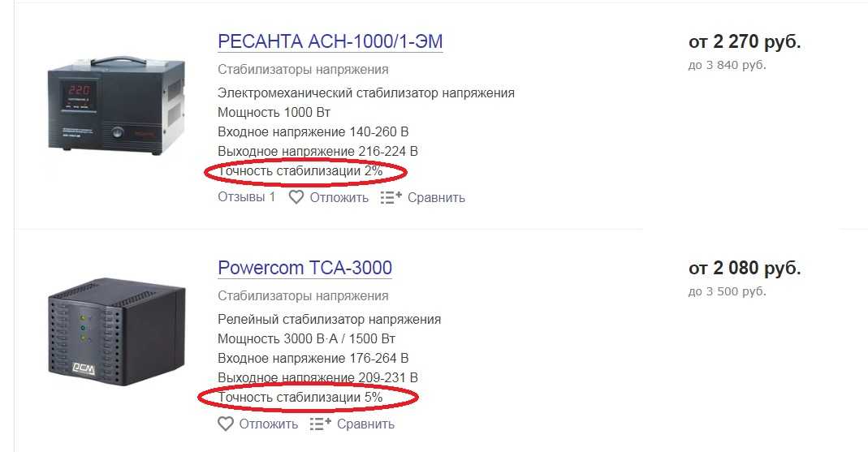Click the heart icon for РЕСАНТА АСН-1000/1-ЭМ
This screenshot has width=868, height=452.
pyautogui.click(x=296, y=197)
